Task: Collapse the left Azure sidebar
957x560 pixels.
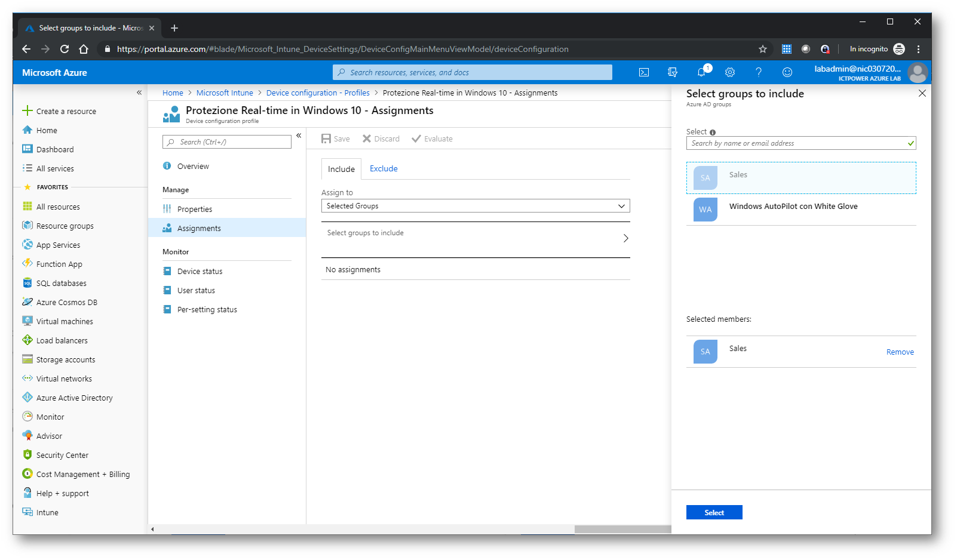Action: click(139, 93)
